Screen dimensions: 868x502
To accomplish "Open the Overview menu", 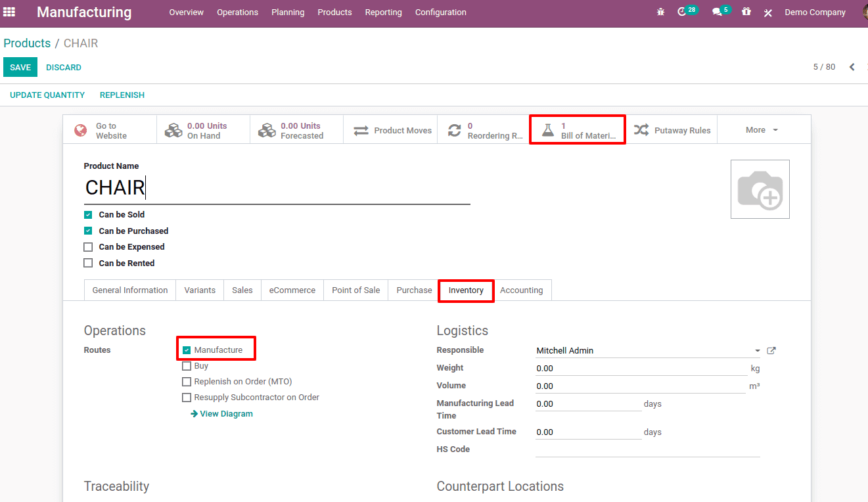I will tap(186, 12).
